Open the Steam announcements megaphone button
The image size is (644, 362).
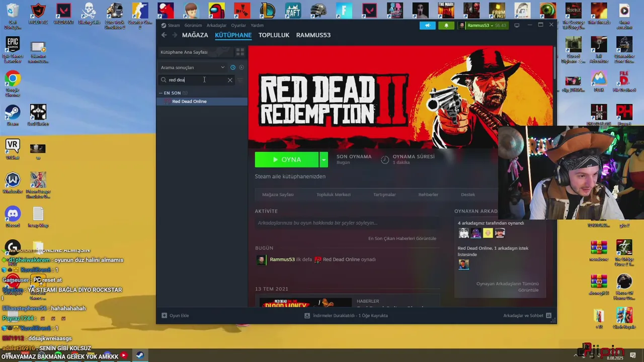point(428,25)
